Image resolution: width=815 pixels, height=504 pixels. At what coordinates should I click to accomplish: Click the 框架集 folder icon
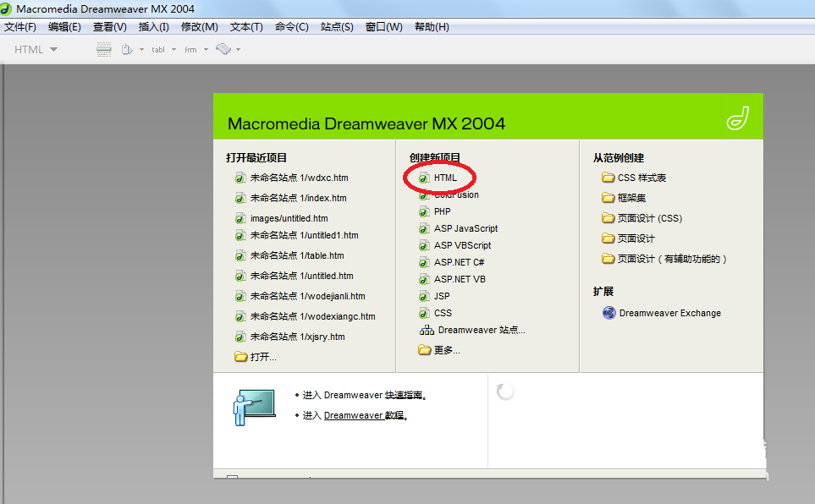608,197
